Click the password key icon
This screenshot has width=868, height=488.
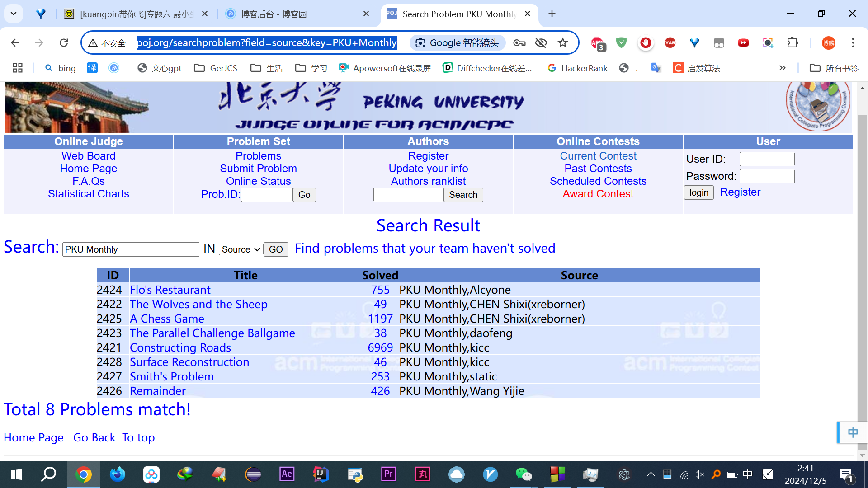[x=519, y=43]
